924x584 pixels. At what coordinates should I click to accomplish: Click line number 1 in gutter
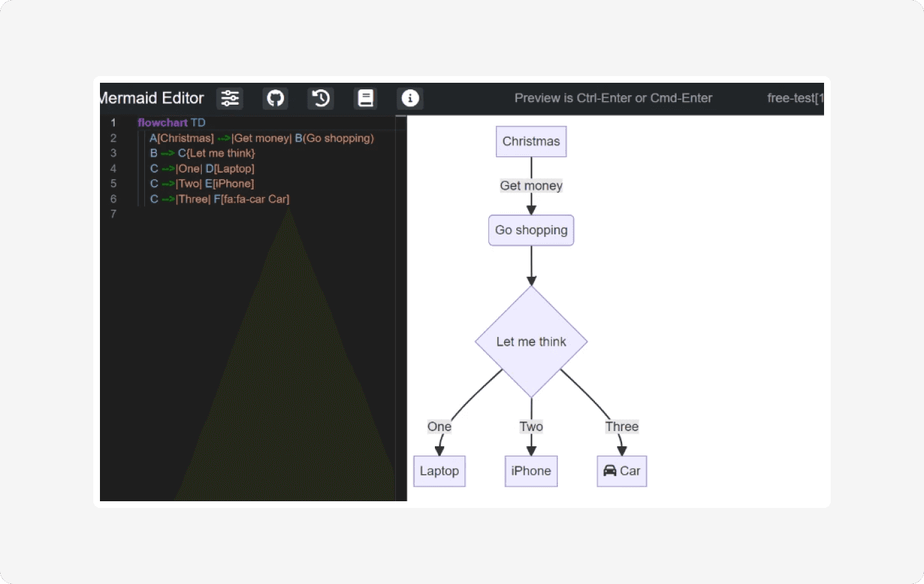tap(113, 122)
